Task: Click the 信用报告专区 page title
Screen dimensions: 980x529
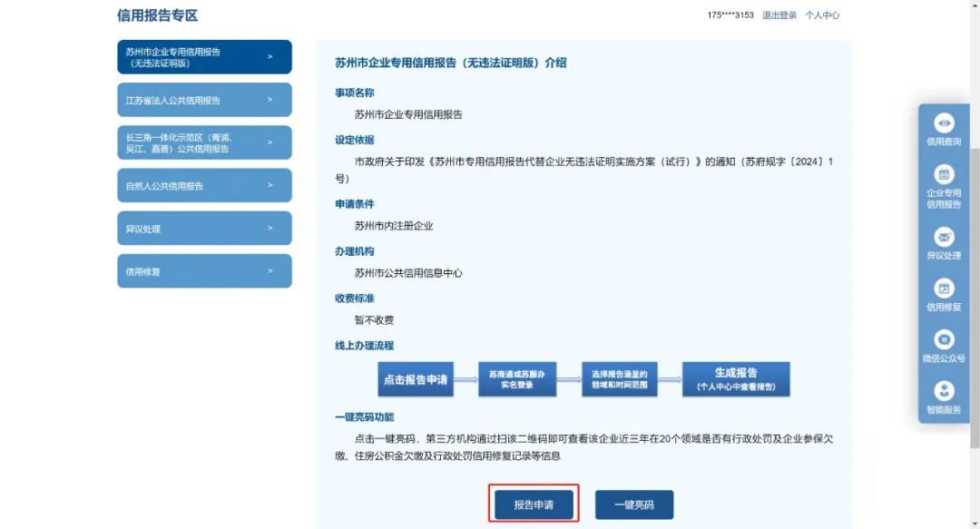Action: (x=156, y=15)
